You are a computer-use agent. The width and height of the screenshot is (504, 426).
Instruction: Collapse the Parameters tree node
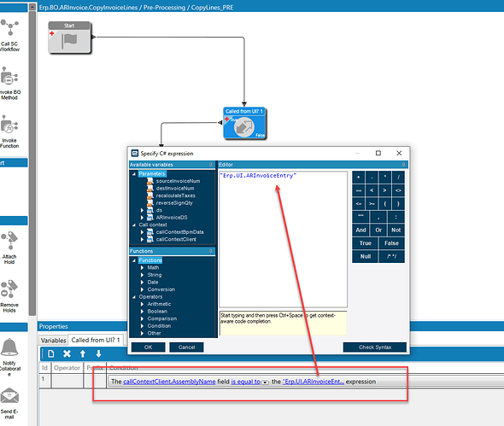[134, 174]
